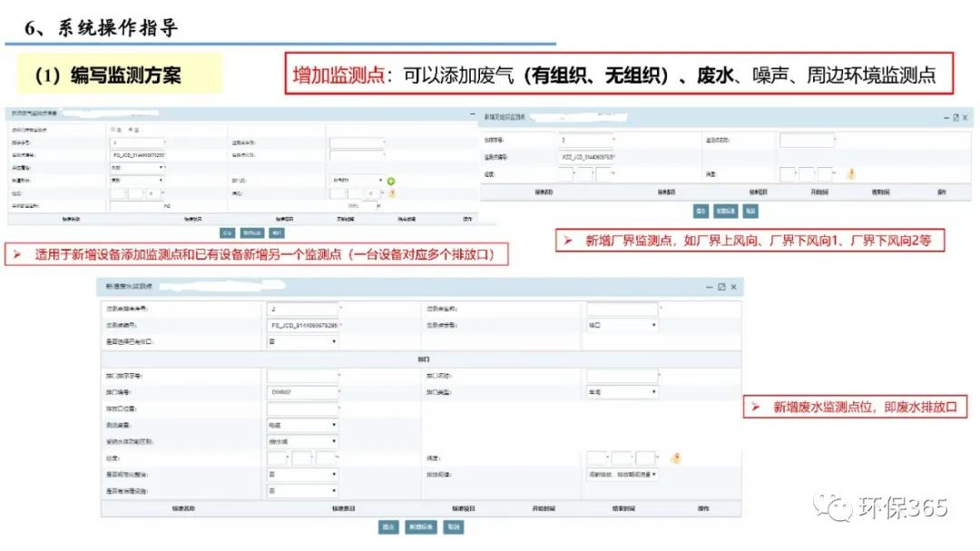The width and height of the screenshot is (980, 551).
Task: Click 排口编号 field containing DW002
Action: tap(302, 392)
